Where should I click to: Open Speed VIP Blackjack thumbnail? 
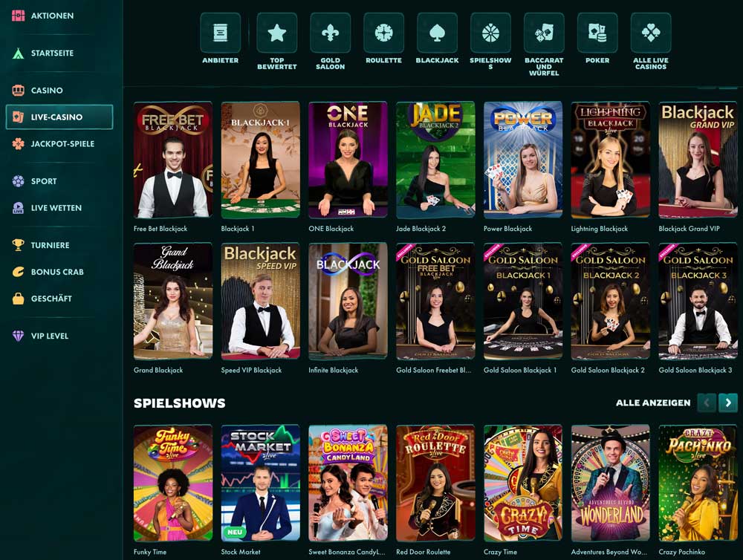tap(261, 302)
